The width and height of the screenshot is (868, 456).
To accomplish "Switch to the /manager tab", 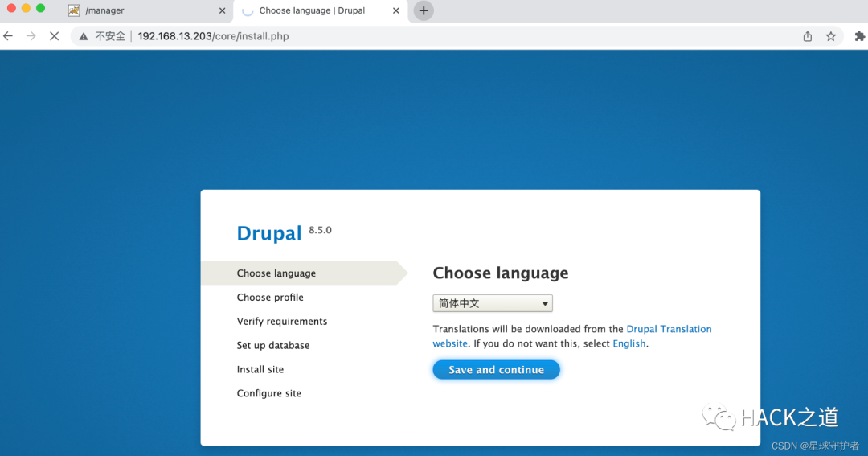I will pos(147,10).
